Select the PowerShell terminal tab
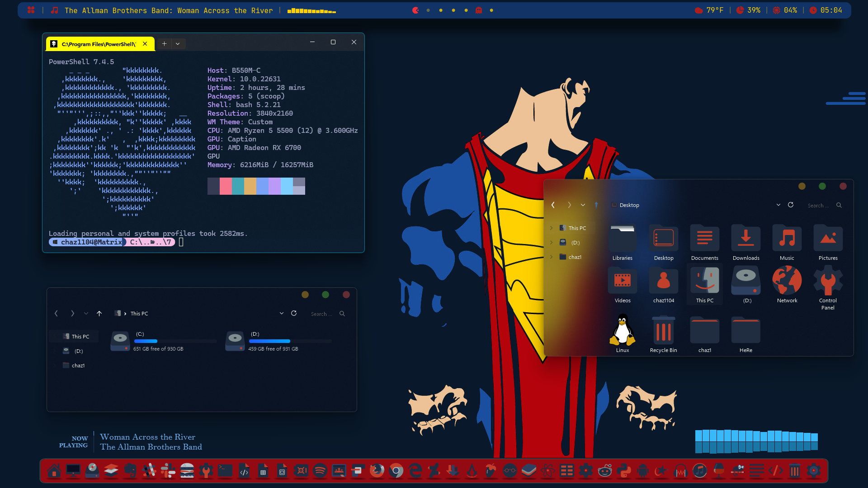 [99, 44]
